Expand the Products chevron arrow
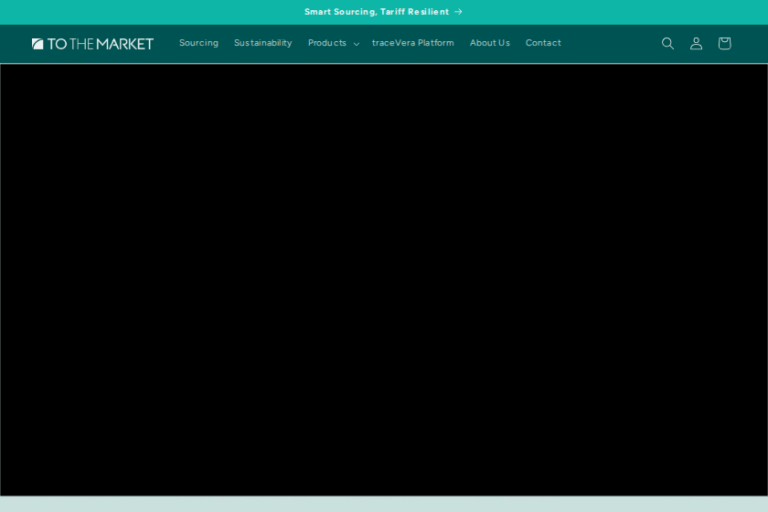 click(x=356, y=44)
